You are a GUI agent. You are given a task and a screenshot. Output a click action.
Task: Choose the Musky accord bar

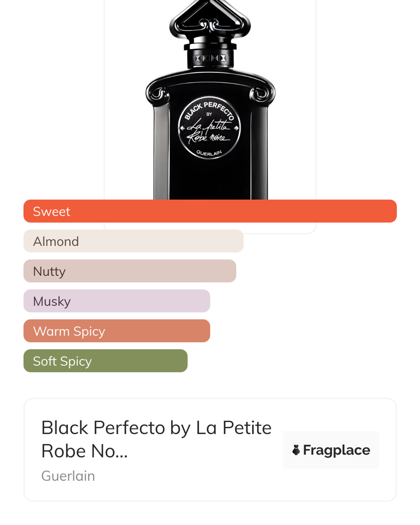click(117, 301)
